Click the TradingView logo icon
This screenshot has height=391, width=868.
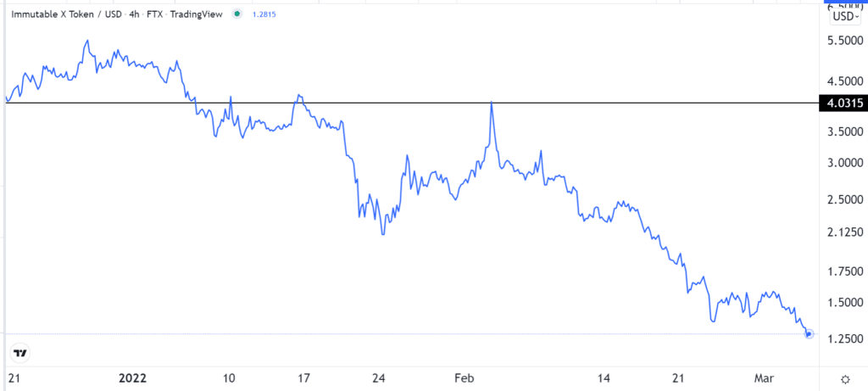point(21,352)
